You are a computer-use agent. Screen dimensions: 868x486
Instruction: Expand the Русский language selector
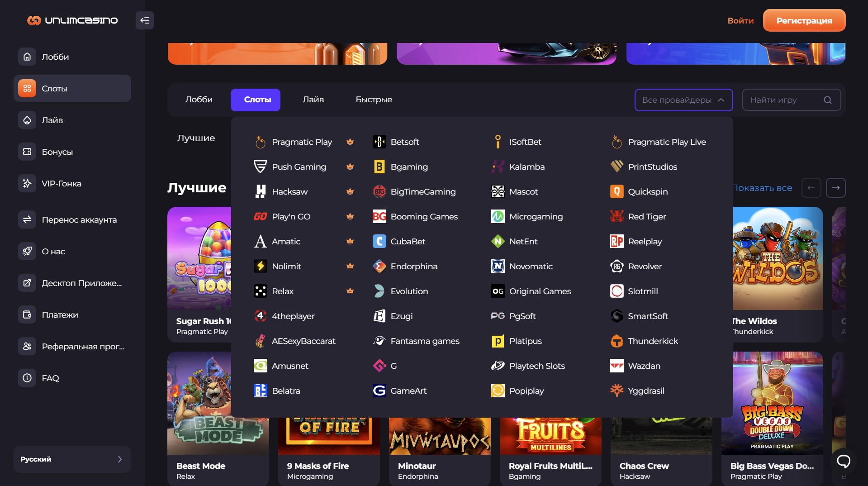[72, 459]
